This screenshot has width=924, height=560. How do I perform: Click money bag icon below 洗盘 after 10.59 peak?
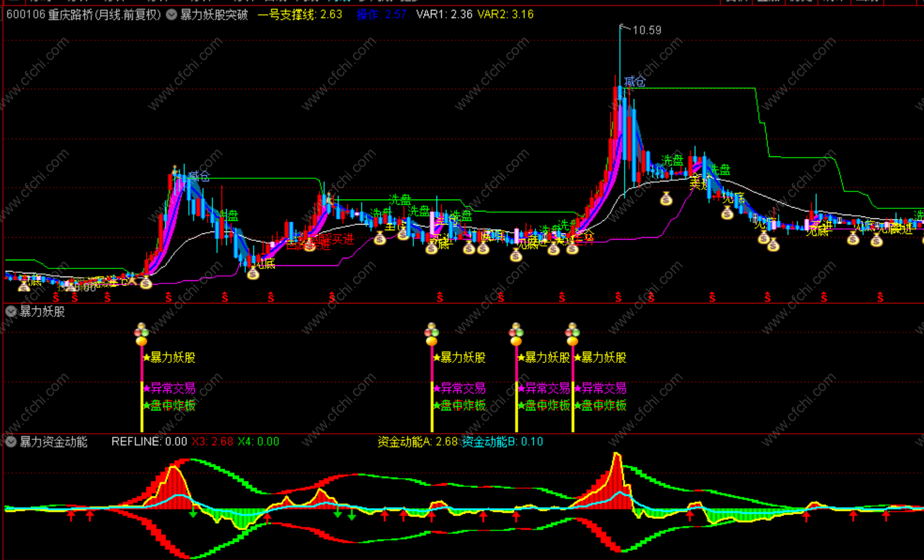tap(666, 199)
